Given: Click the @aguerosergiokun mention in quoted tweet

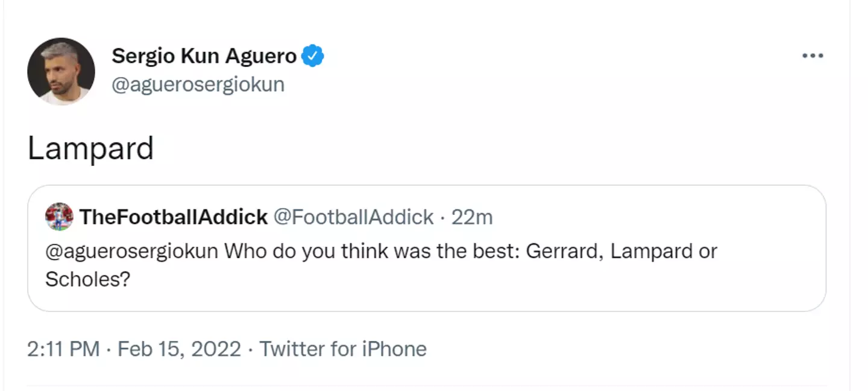Looking at the screenshot, I should 131,251.
